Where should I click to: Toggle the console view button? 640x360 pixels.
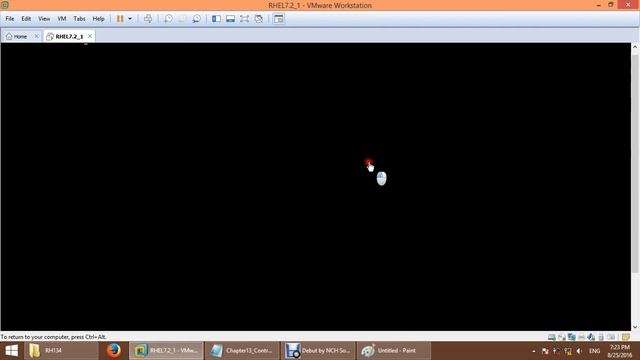[279, 19]
